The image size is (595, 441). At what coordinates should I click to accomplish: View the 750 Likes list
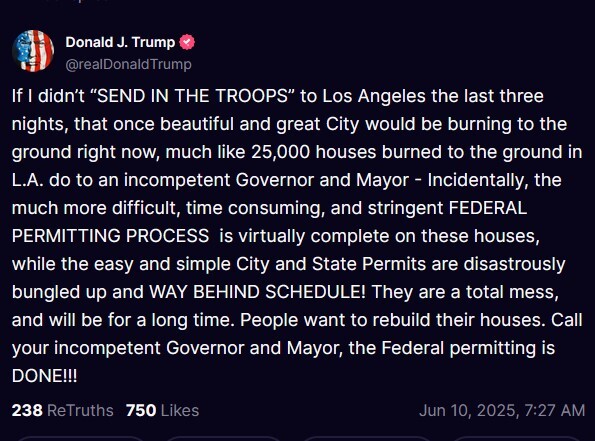162,410
